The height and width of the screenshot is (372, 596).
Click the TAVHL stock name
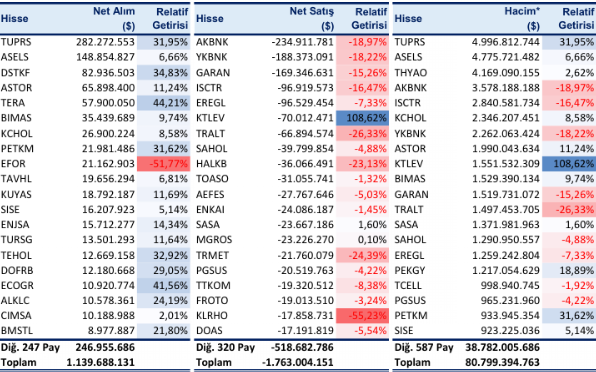[16, 179]
